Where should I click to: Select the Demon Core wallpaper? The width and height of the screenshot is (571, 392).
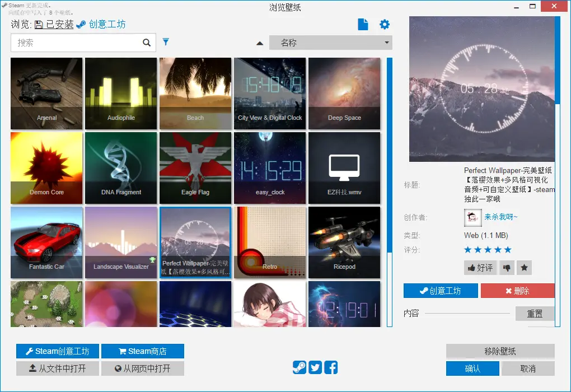(x=46, y=168)
